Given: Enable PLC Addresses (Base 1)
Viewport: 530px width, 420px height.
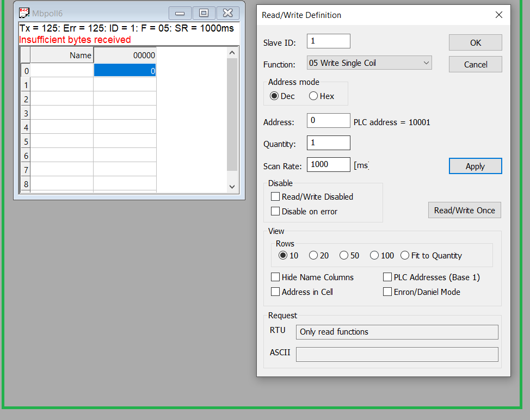Looking at the screenshot, I should tap(387, 277).
